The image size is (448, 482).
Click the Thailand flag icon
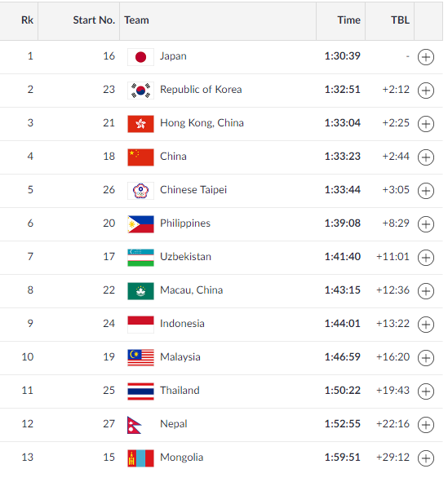(140, 391)
